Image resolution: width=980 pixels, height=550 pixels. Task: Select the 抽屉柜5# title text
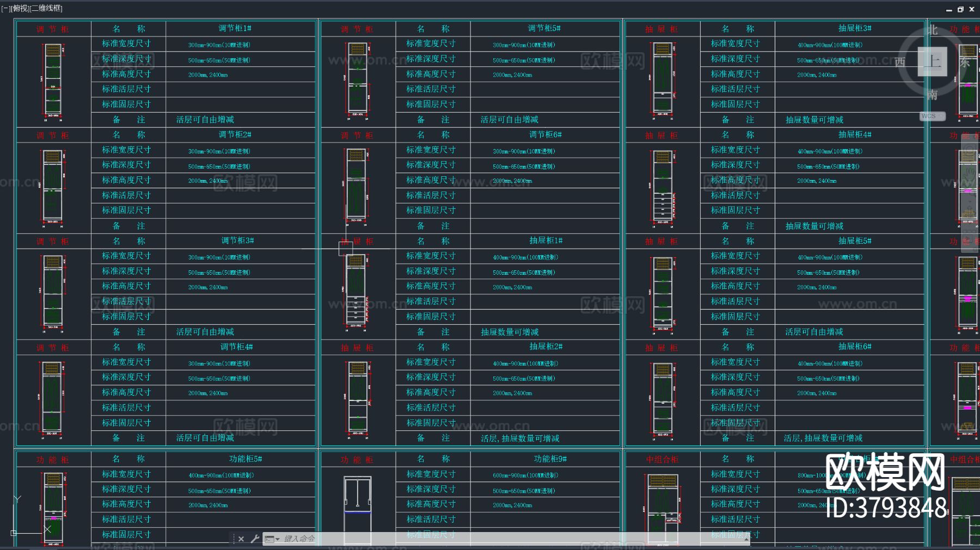pos(855,240)
